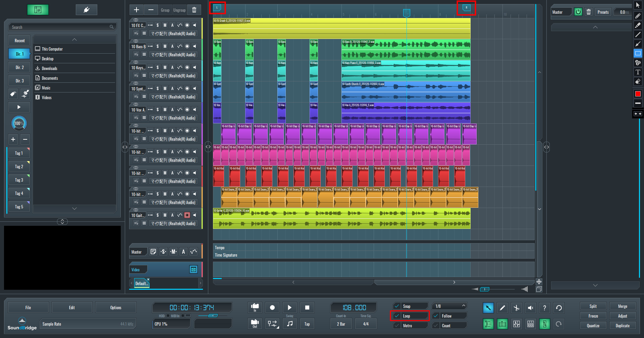Disable the Snap checkbox
This screenshot has width=644, height=338.
coord(397,306)
